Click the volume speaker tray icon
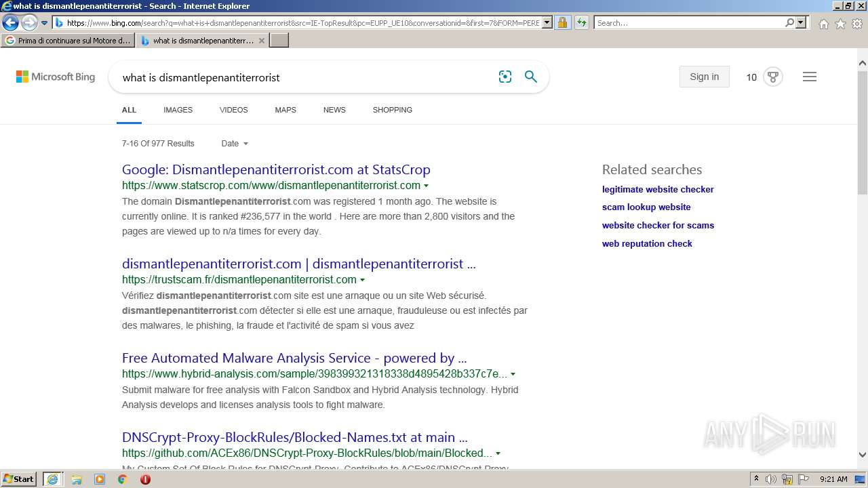This screenshot has height=488, width=868. [771, 479]
